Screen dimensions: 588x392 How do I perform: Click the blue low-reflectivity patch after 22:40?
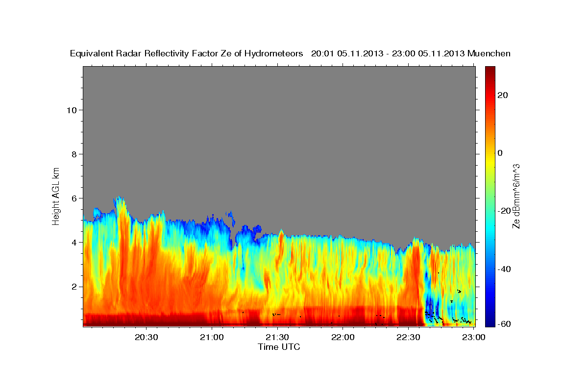tap(431, 304)
